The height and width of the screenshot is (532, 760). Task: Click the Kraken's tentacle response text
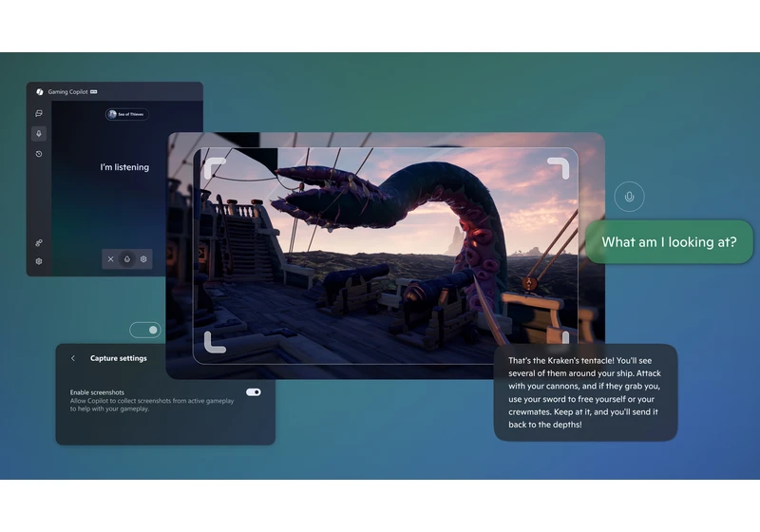click(x=584, y=392)
